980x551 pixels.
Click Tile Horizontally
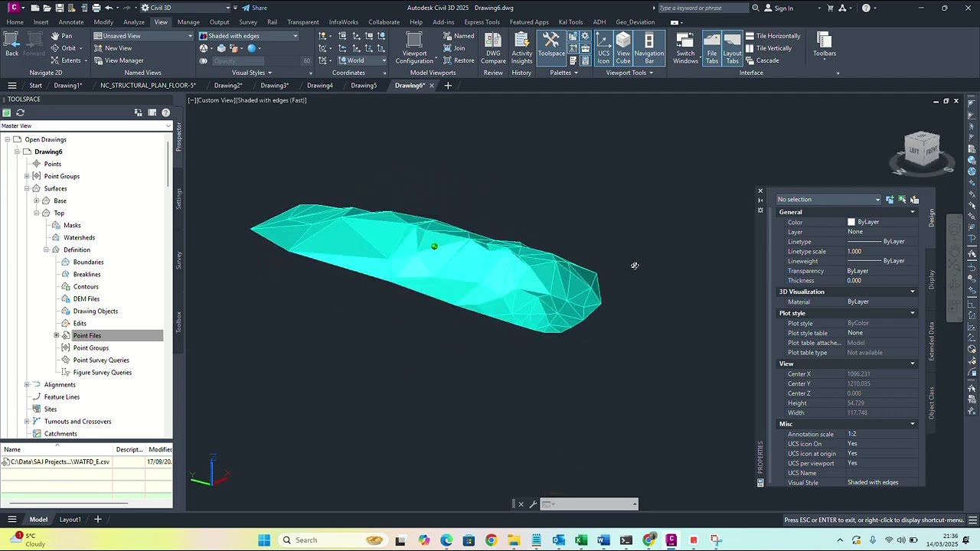[773, 36]
